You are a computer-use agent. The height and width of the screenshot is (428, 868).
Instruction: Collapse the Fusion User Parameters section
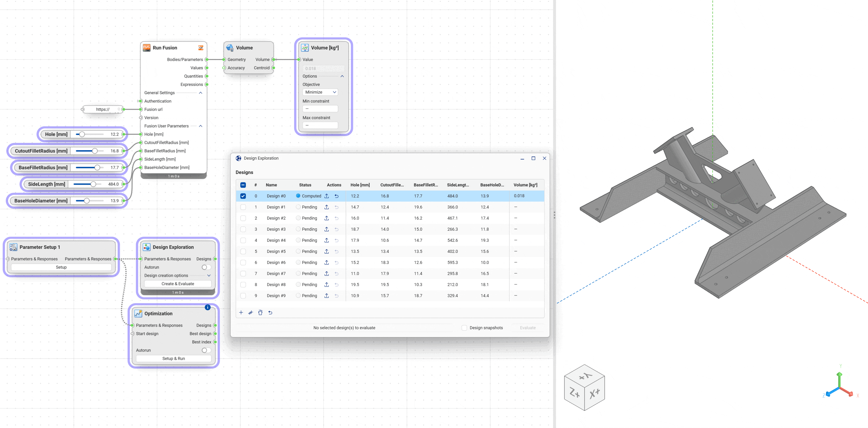click(x=200, y=126)
